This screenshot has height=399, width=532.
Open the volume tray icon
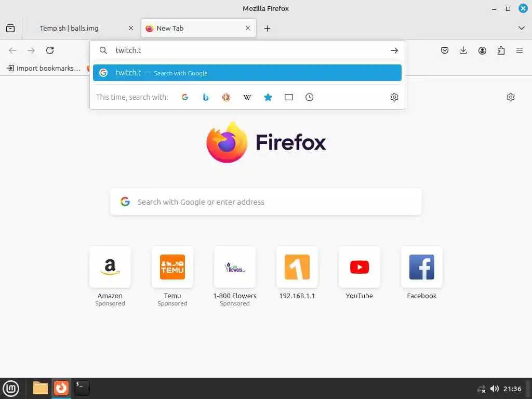(495, 389)
